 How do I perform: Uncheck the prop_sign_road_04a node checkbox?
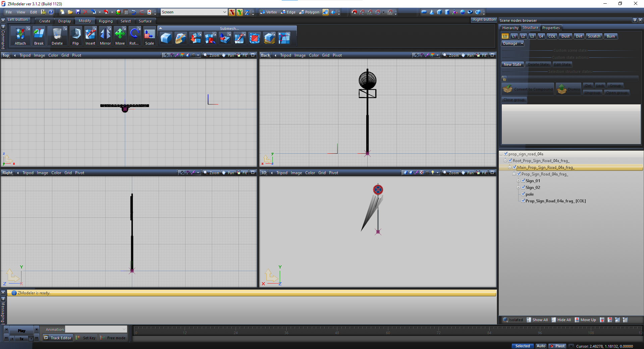point(506,154)
